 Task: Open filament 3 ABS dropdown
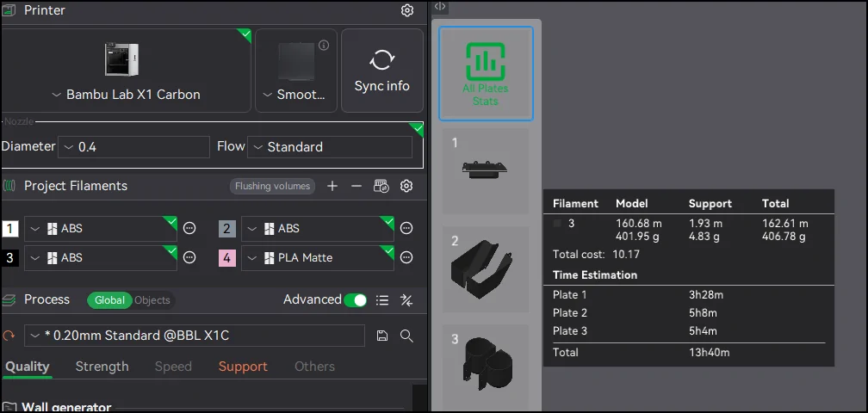(x=101, y=257)
